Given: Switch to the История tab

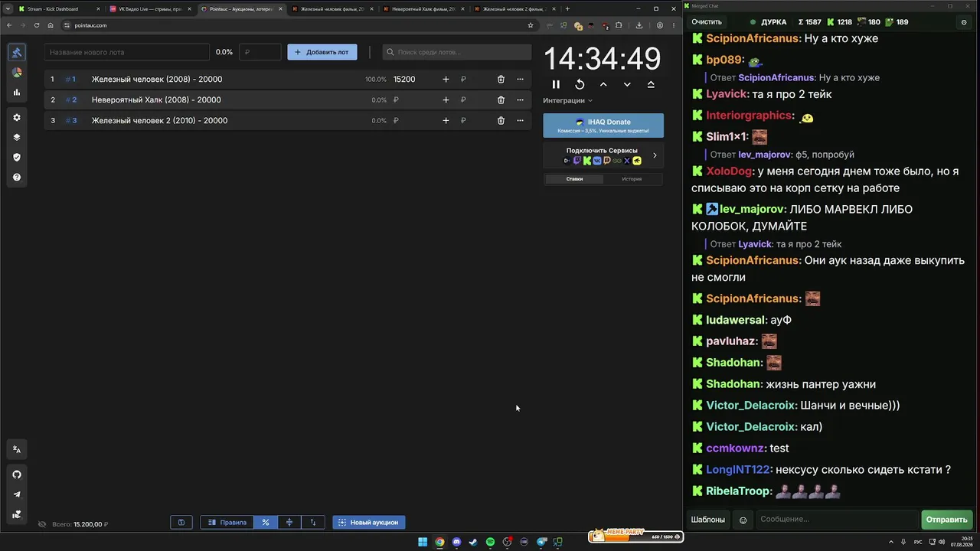Looking at the screenshot, I should click(632, 179).
